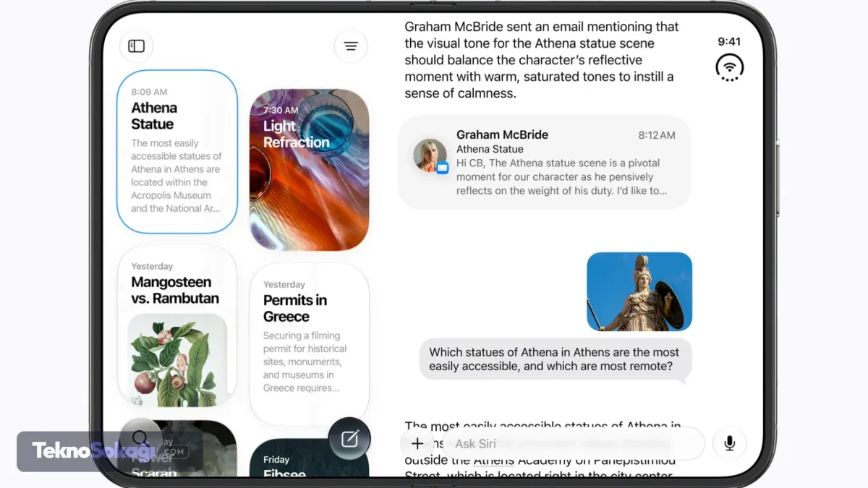Tap the 'Yesterday' label above Mangosteen note
This screenshot has width=868, height=488.
(x=152, y=266)
